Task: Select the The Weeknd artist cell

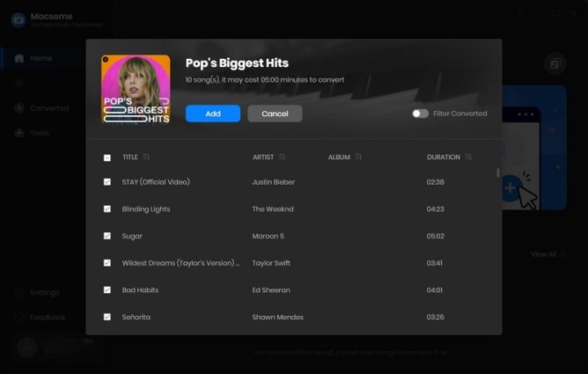Action: (x=273, y=209)
